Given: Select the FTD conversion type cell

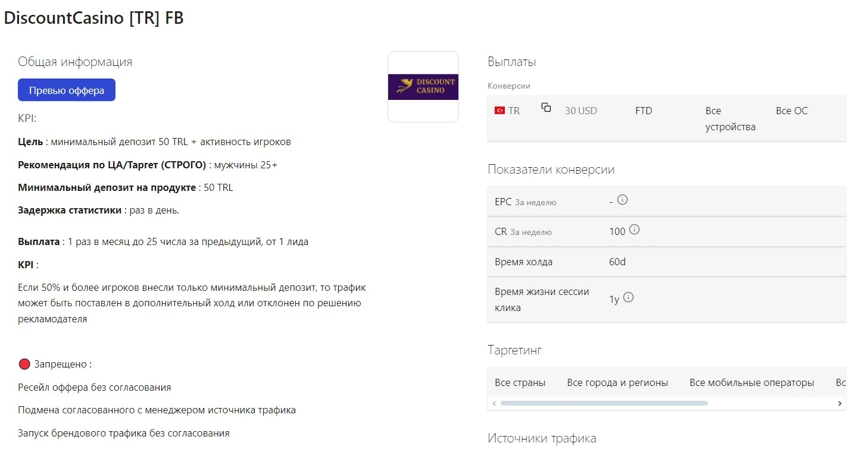Looking at the screenshot, I should (x=644, y=111).
